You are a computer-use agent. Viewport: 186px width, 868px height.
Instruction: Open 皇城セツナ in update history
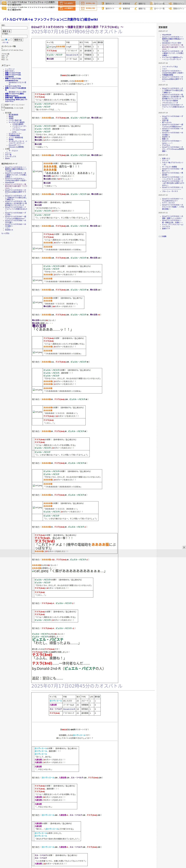click(166, 228)
